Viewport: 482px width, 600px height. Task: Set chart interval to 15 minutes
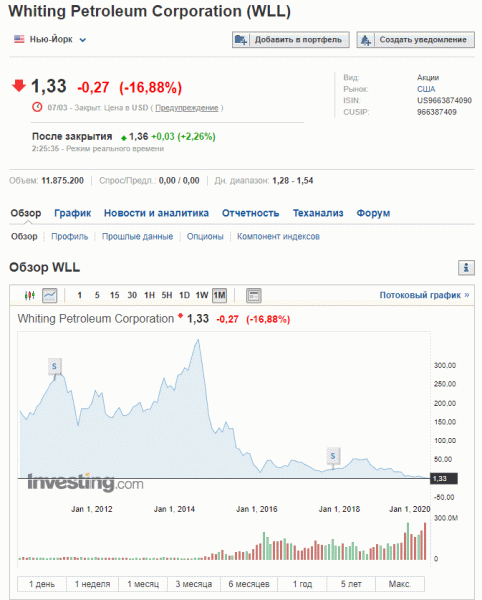[114, 295]
